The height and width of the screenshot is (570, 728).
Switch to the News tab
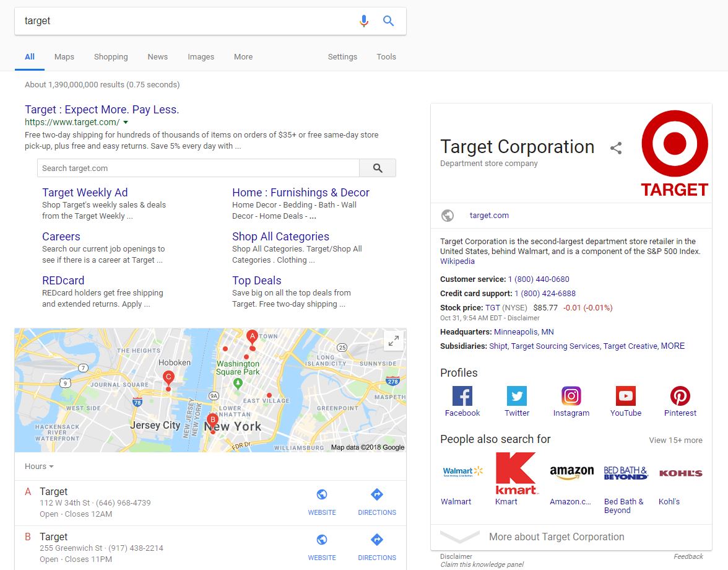[158, 56]
